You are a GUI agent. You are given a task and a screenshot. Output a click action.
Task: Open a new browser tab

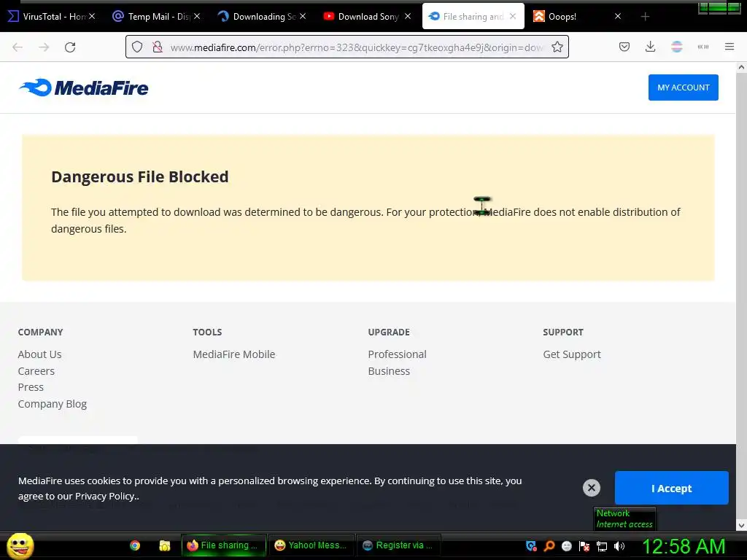[x=645, y=17]
